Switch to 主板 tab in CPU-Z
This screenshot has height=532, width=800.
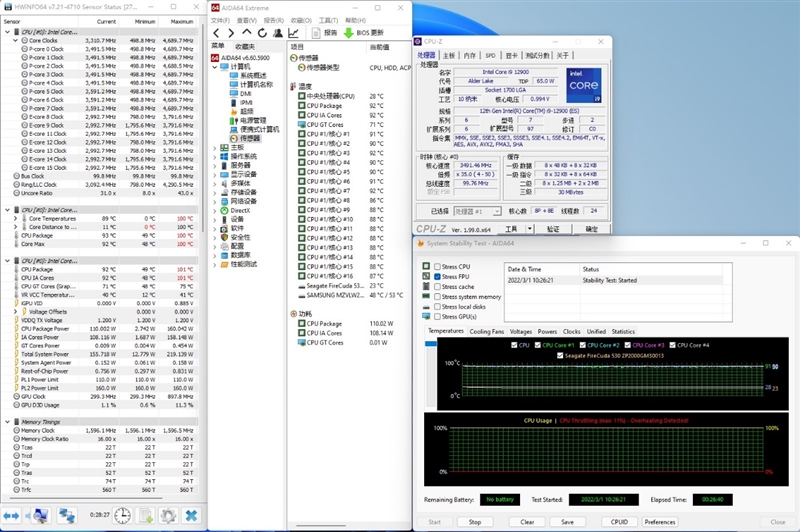click(449, 55)
